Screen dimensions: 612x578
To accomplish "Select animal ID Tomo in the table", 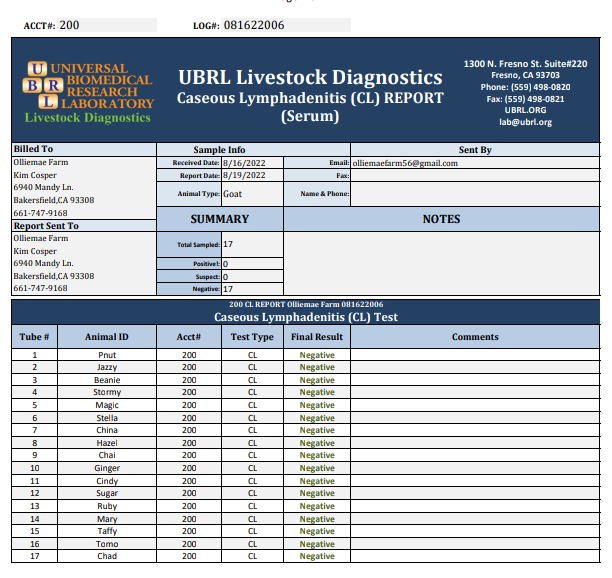I will (x=107, y=544).
